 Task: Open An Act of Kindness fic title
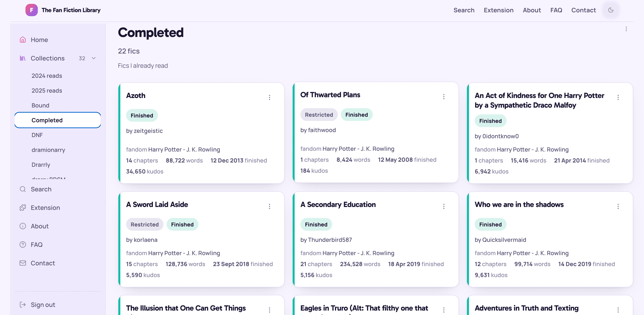pos(539,100)
